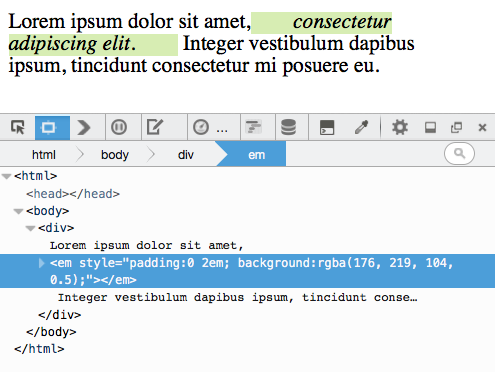The image size is (495, 372).
Task: Select the div breadcrumb
Action: [186, 155]
